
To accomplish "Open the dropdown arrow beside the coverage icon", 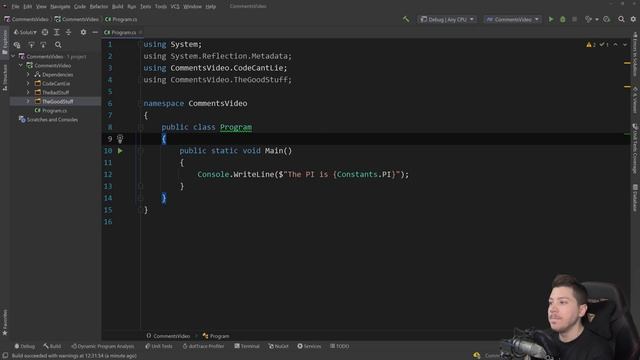I will 597,19.
